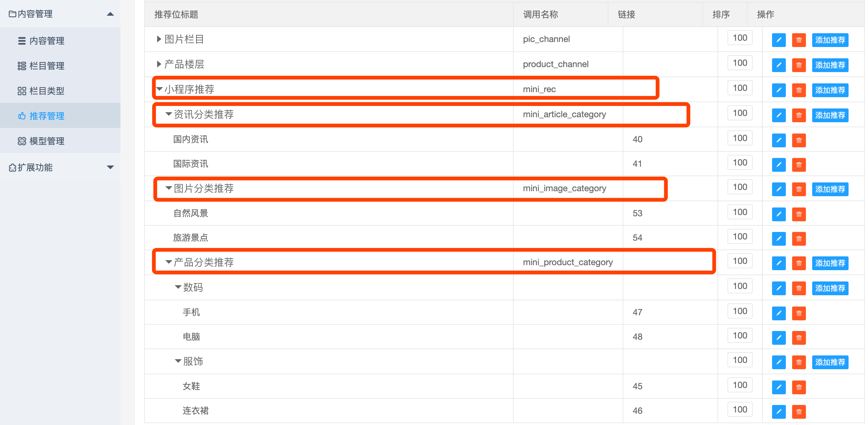Select 推荐管理 in the sidebar

[60, 116]
